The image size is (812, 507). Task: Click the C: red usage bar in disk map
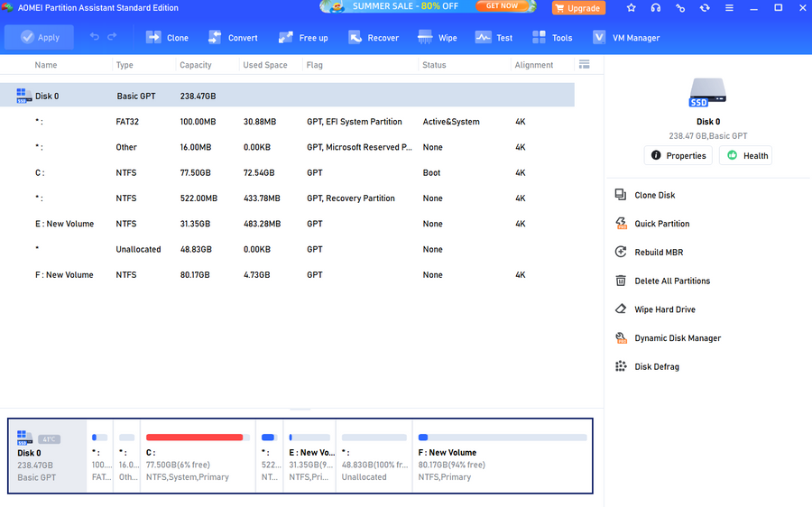pos(195,438)
